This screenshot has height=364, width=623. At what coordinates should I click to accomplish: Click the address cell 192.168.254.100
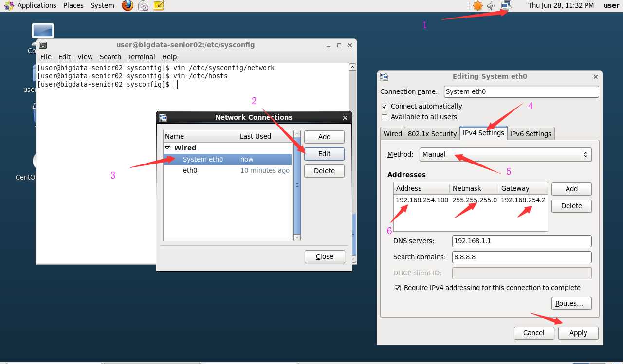point(422,200)
